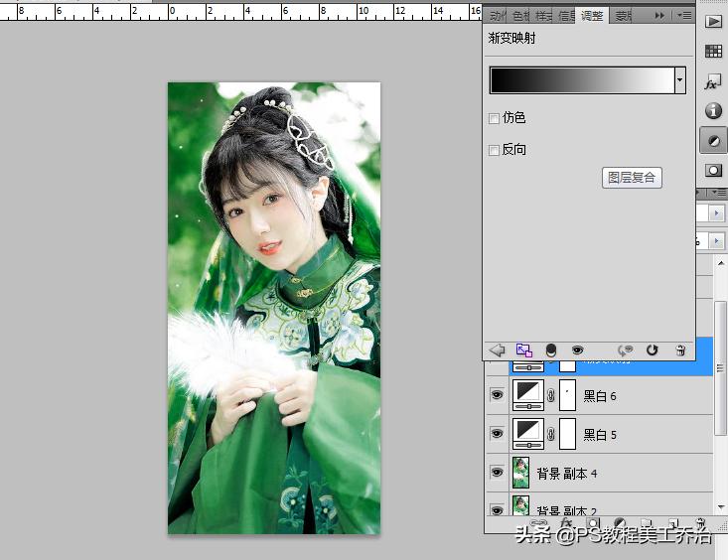Switch to the 动作 tab
This screenshot has width=728, height=560.
point(498,16)
